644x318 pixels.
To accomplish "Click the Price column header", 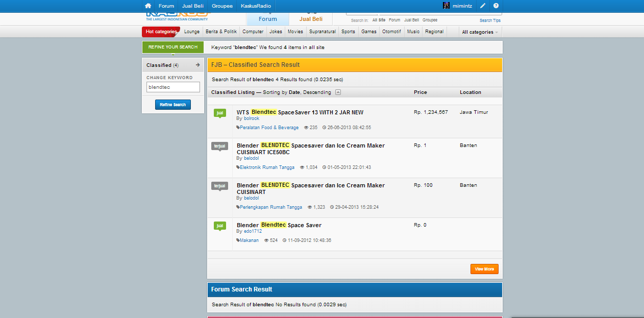I will click(420, 92).
